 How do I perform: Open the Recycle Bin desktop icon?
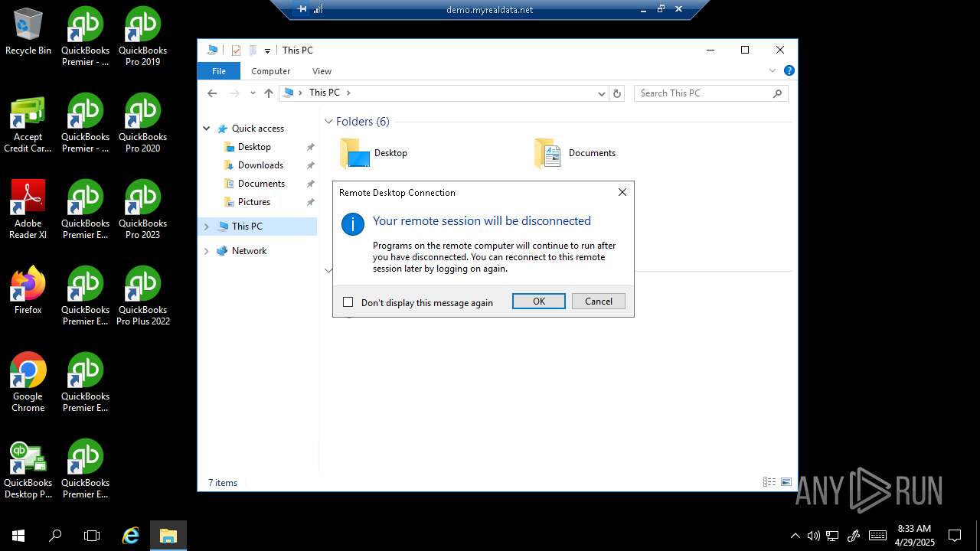tap(28, 32)
